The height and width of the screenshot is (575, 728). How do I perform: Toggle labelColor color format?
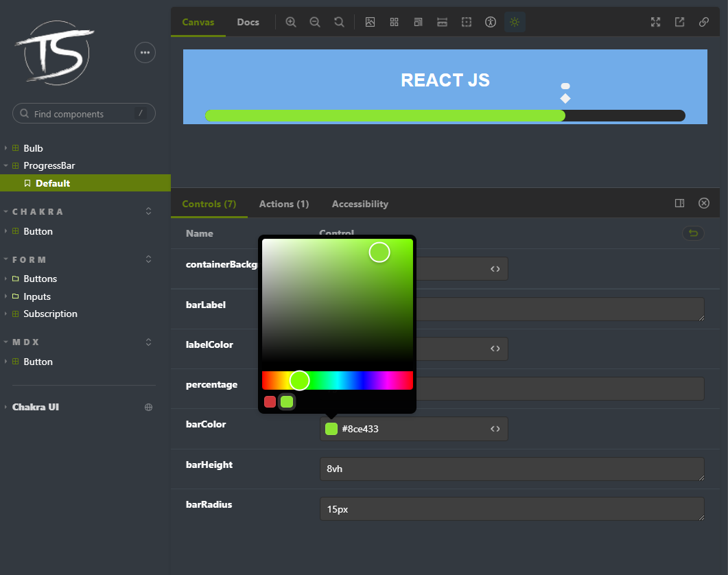click(495, 349)
